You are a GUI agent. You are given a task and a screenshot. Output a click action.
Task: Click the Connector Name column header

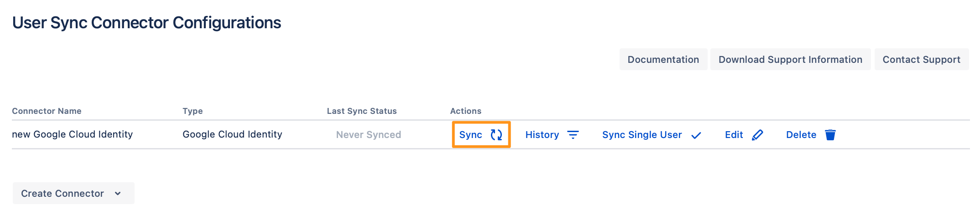pyautogui.click(x=47, y=111)
